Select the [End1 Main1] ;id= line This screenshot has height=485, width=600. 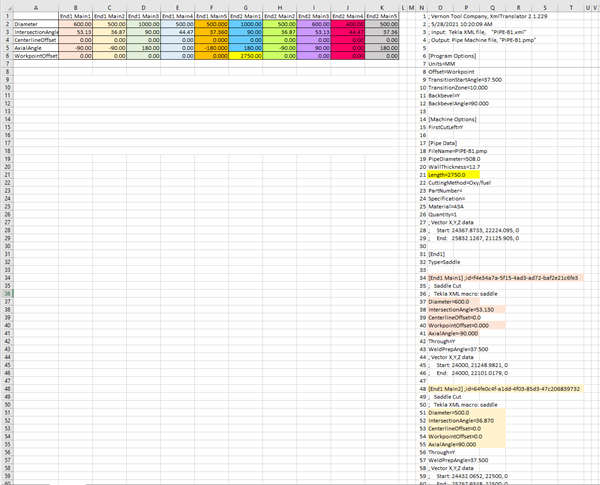[505, 278]
